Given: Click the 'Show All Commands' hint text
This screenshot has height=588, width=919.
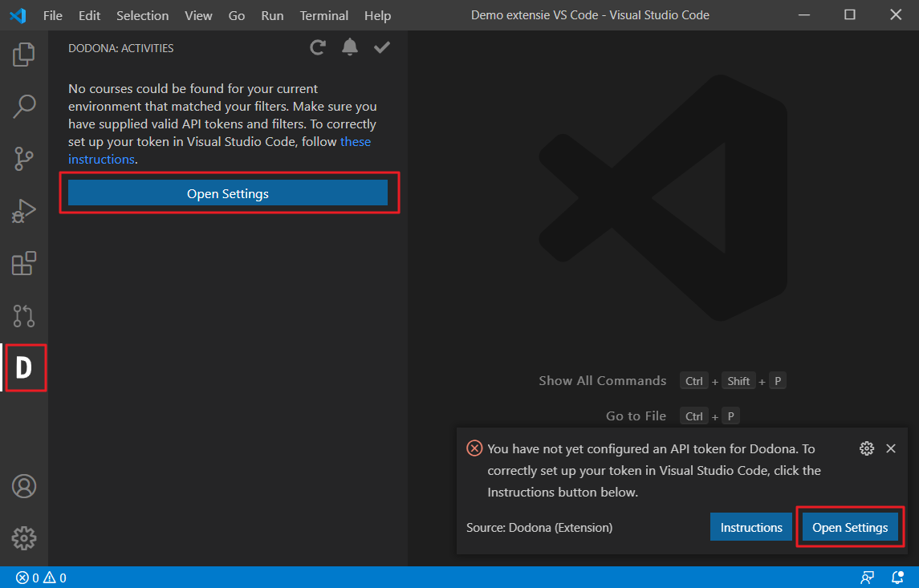Looking at the screenshot, I should [603, 381].
